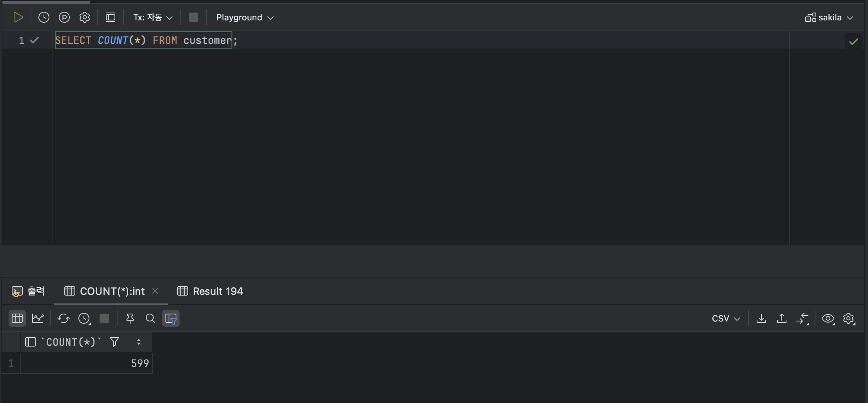Run the query with the green Execute icon
This screenshot has width=868, height=403.
(x=18, y=17)
